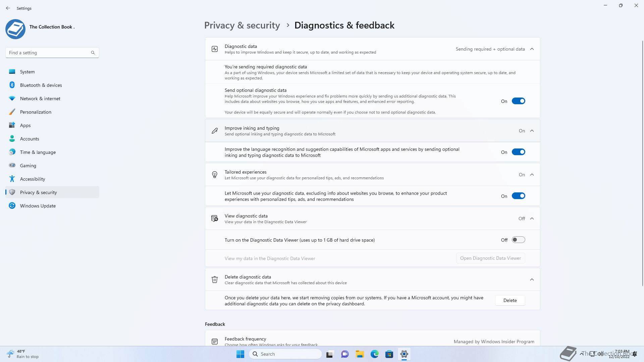The width and height of the screenshot is (644, 362).
Task: Click the System monitor icon in sidebar
Action: pyautogui.click(x=12, y=71)
